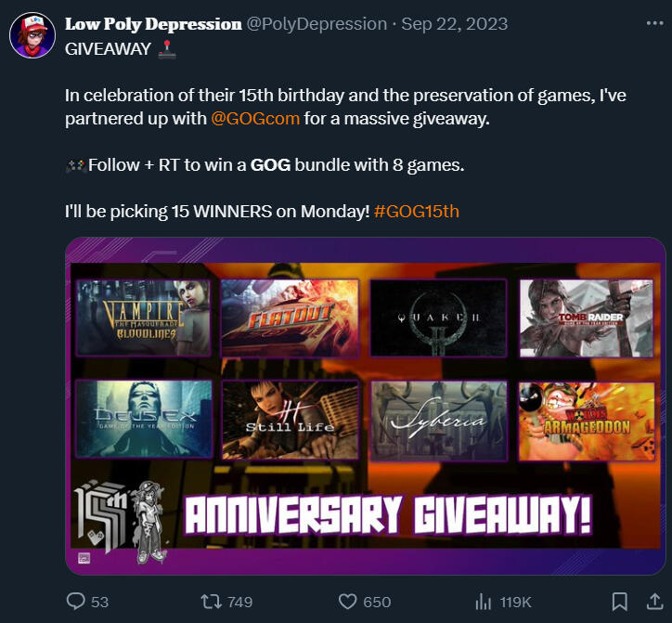Click the @GOGcom mention link

coord(255,118)
